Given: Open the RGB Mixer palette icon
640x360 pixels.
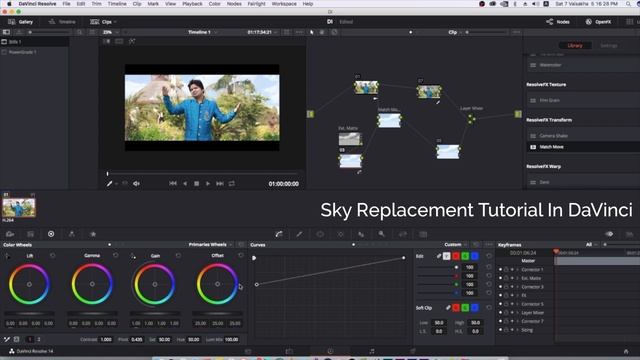Looking at the screenshot, I should tap(72, 234).
